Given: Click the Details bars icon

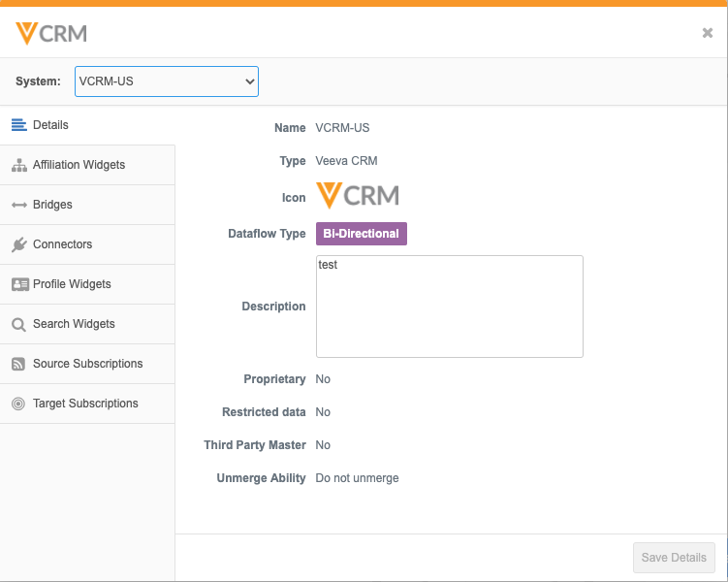Looking at the screenshot, I should (18, 125).
